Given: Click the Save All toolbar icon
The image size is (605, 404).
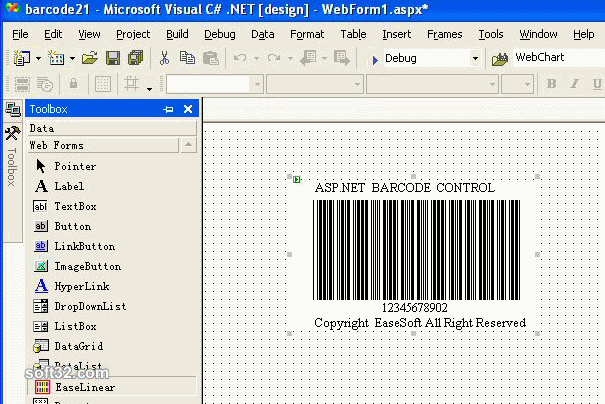Looking at the screenshot, I should pos(133,59).
